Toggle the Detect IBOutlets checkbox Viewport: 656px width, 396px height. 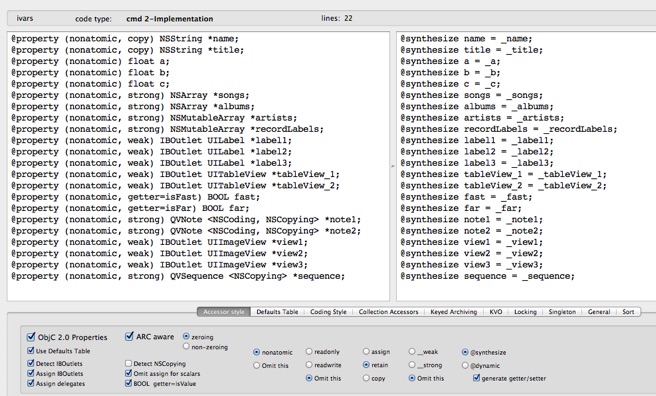[x=31, y=363]
